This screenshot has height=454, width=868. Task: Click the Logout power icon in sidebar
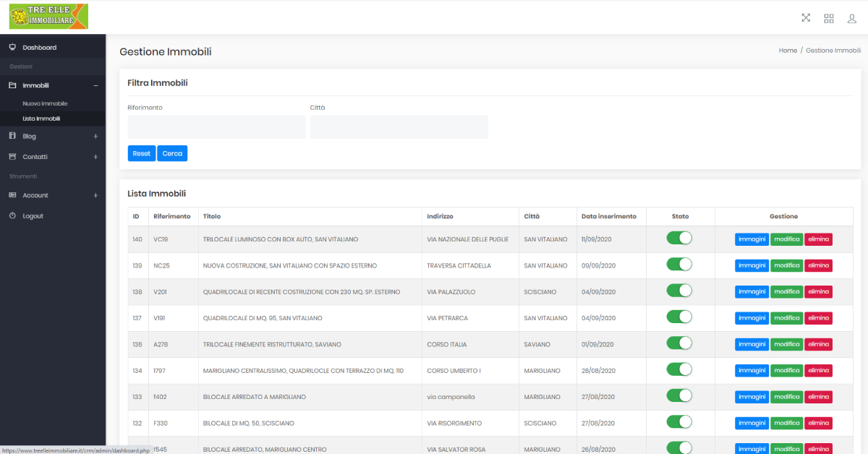12,216
